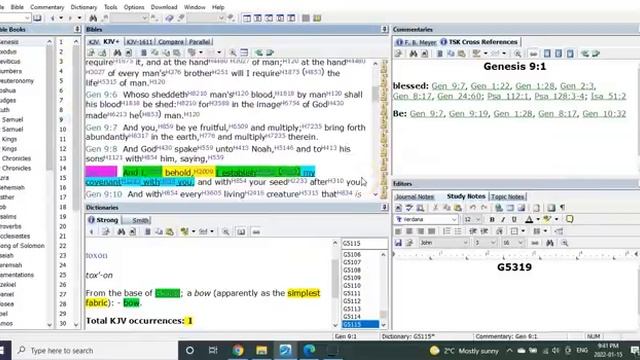Click the open book icon in main toolbar
Viewport: 640px width, 360px height.
[x=37, y=18]
